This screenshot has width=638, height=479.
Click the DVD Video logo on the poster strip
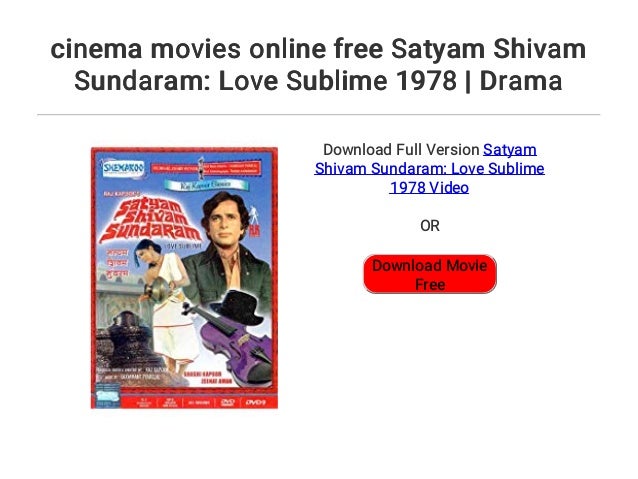pos(227,402)
